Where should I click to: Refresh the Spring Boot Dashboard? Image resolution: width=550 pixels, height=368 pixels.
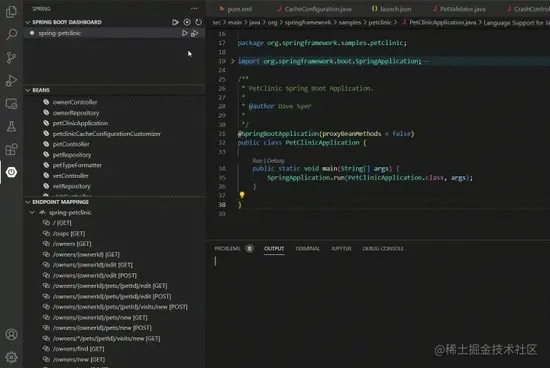pyautogui.click(x=199, y=22)
